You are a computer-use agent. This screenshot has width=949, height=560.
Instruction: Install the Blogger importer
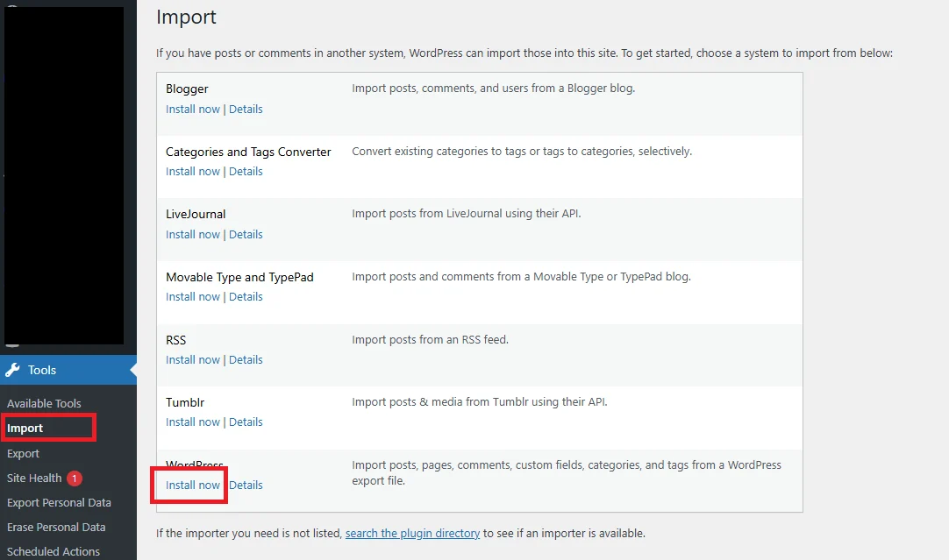coord(192,109)
